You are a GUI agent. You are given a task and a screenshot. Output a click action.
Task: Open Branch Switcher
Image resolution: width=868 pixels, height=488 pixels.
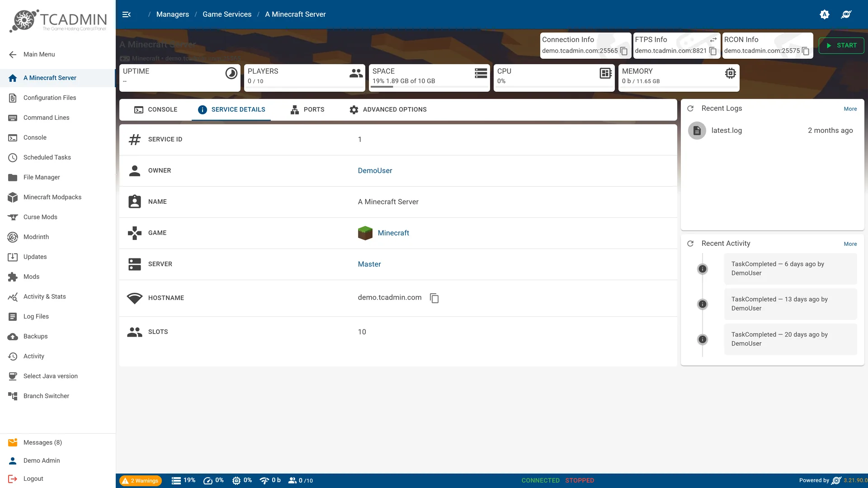tap(58, 396)
